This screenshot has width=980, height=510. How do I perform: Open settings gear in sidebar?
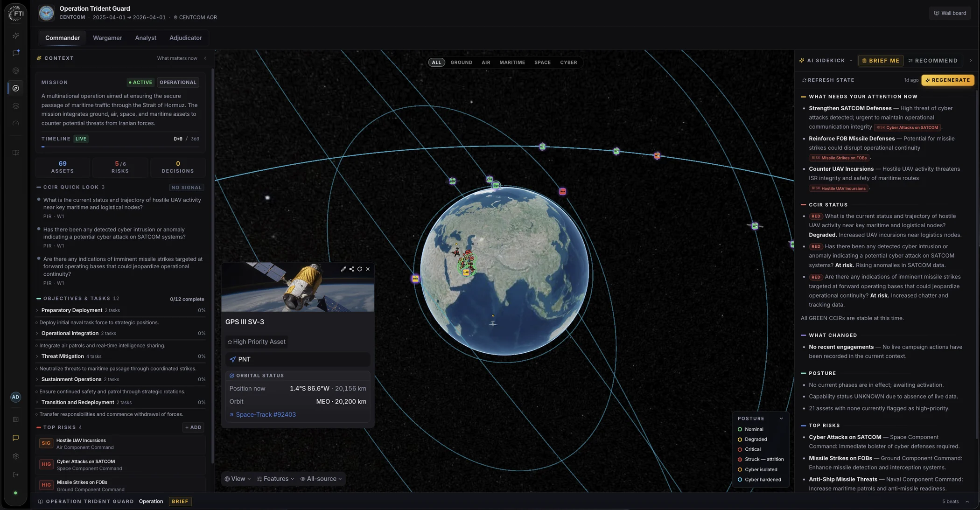coord(16,456)
